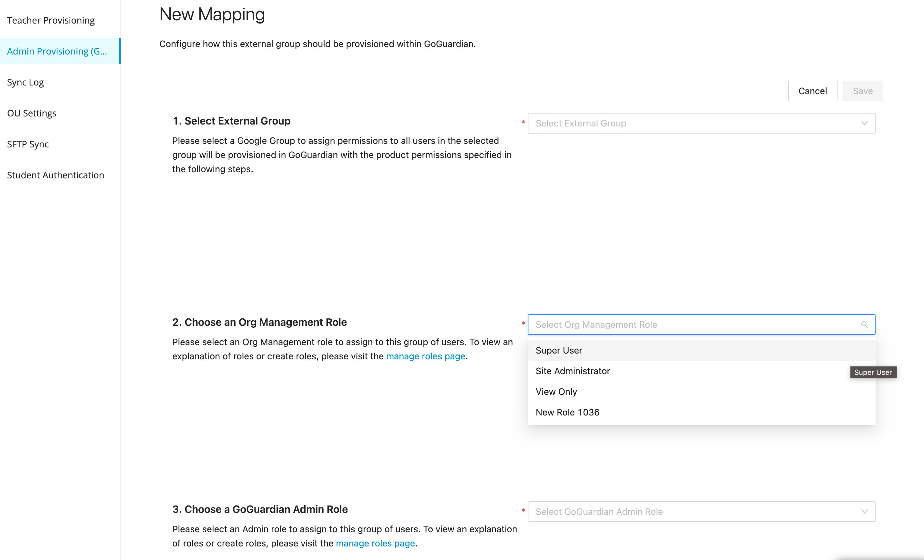Choose Site Administrator from the role list

pyautogui.click(x=701, y=371)
